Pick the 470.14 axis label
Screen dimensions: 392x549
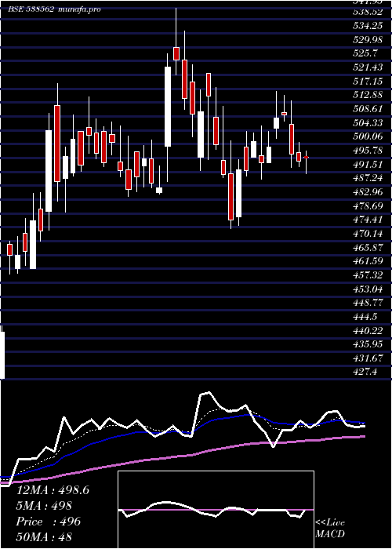click(368, 234)
